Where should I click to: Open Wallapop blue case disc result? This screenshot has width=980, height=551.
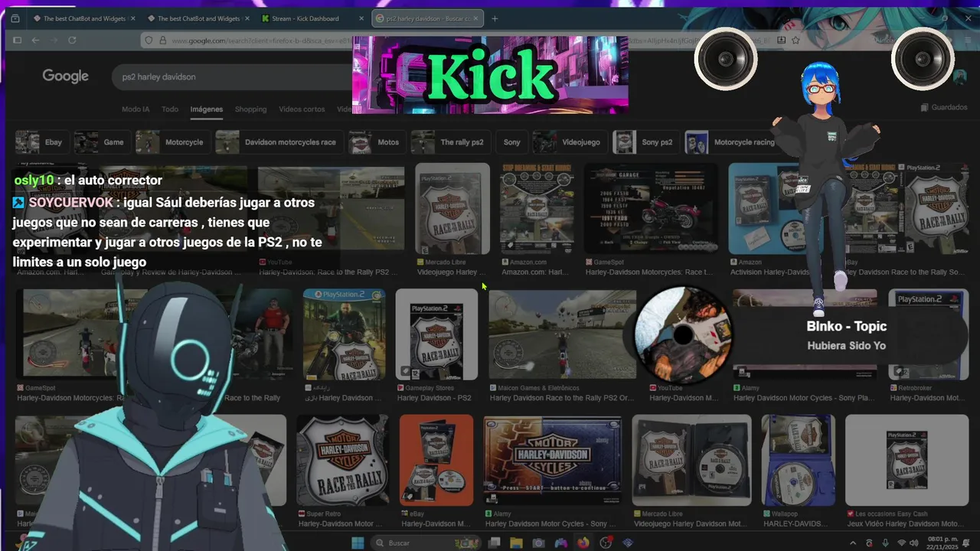(x=798, y=460)
